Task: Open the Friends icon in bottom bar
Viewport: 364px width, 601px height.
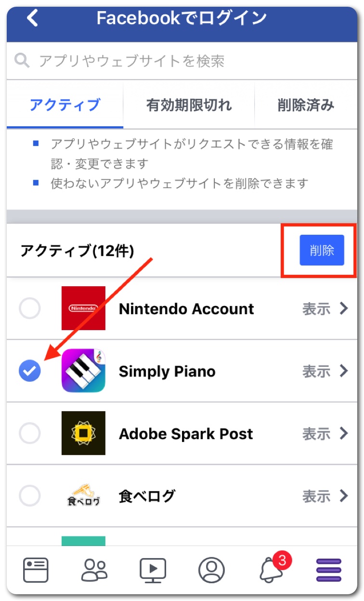Action: point(94,570)
